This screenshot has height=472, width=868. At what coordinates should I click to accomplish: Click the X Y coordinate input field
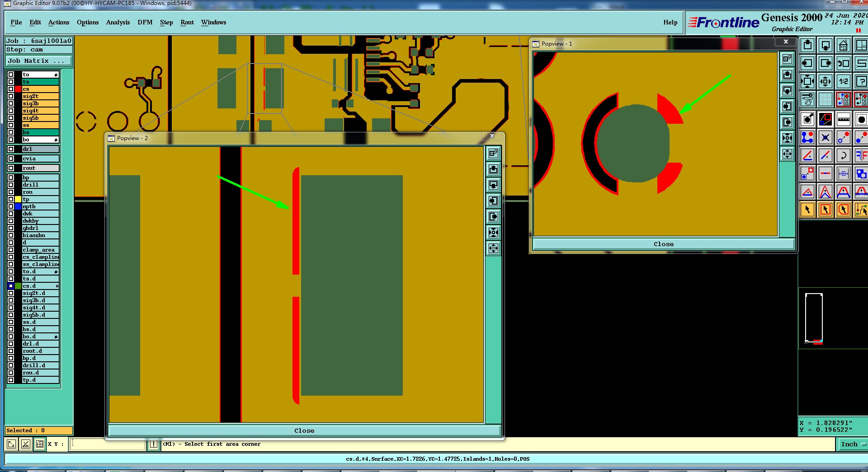point(108,444)
